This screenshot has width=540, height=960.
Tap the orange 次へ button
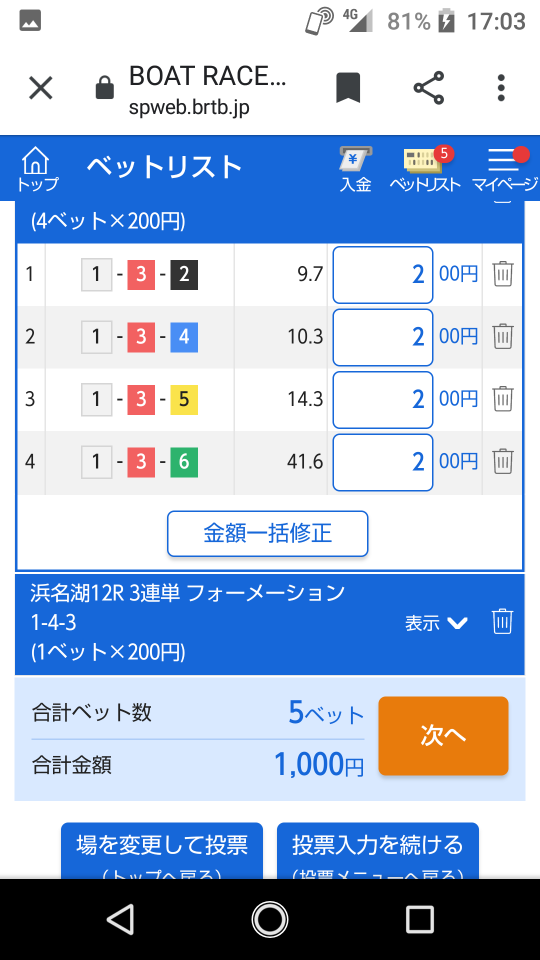click(443, 736)
